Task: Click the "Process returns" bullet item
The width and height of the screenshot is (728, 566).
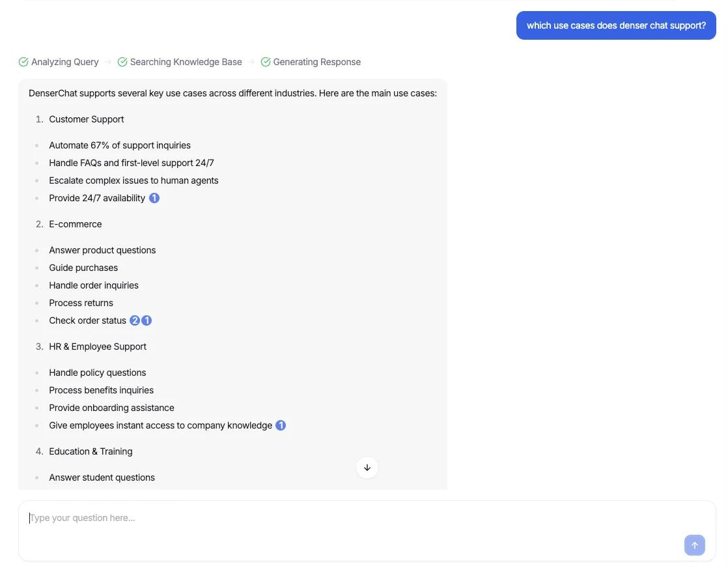Action: [x=81, y=302]
